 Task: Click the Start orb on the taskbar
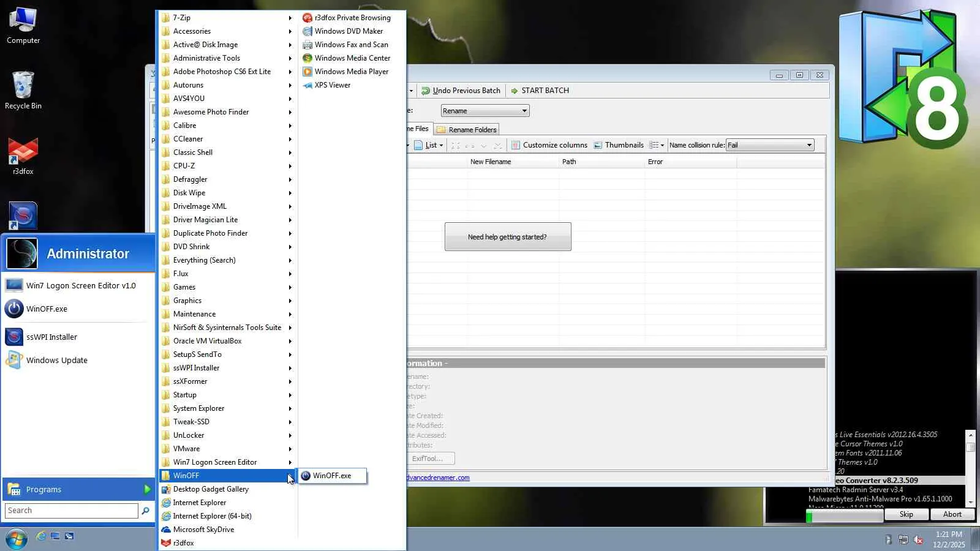coord(16,539)
